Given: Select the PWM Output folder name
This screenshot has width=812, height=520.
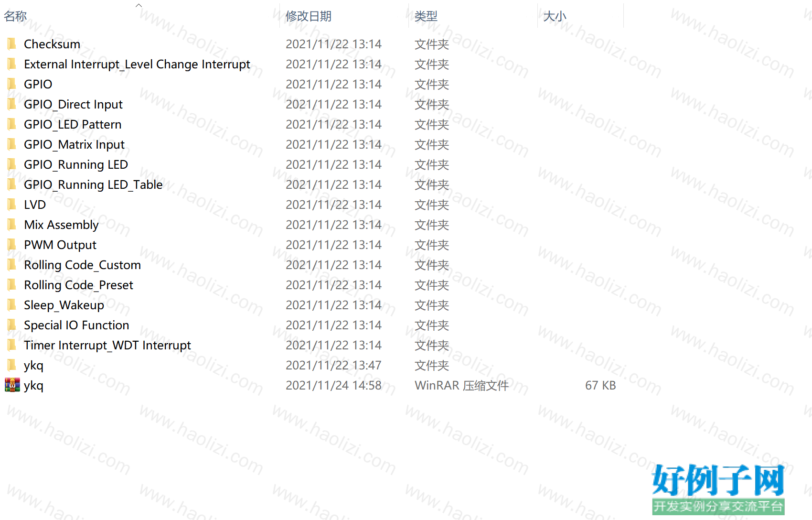Looking at the screenshot, I should (60, 245).
